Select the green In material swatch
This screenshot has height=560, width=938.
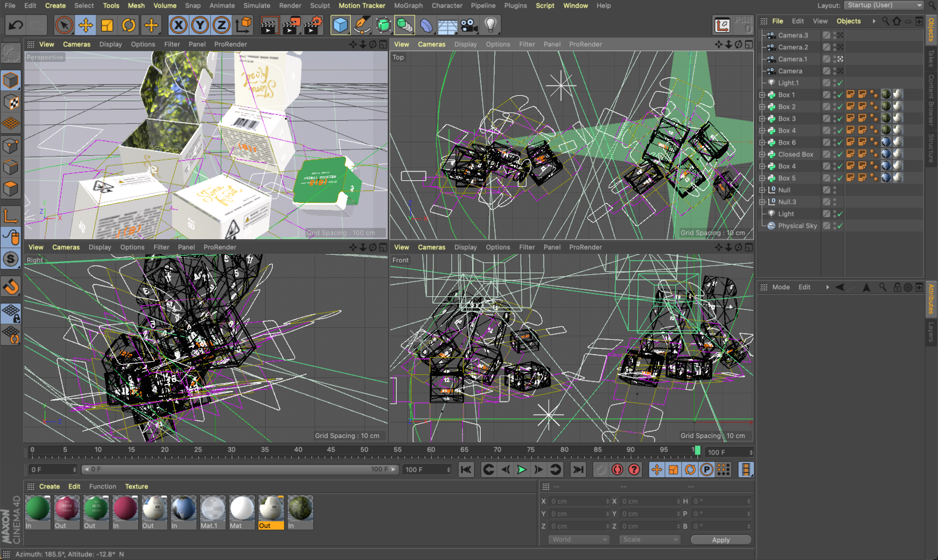[x=38, y=512]
